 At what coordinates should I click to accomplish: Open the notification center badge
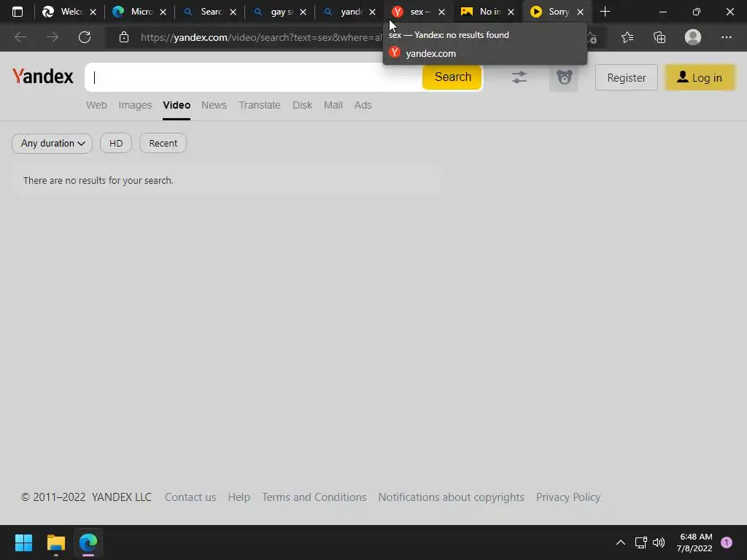pos(727,542)
